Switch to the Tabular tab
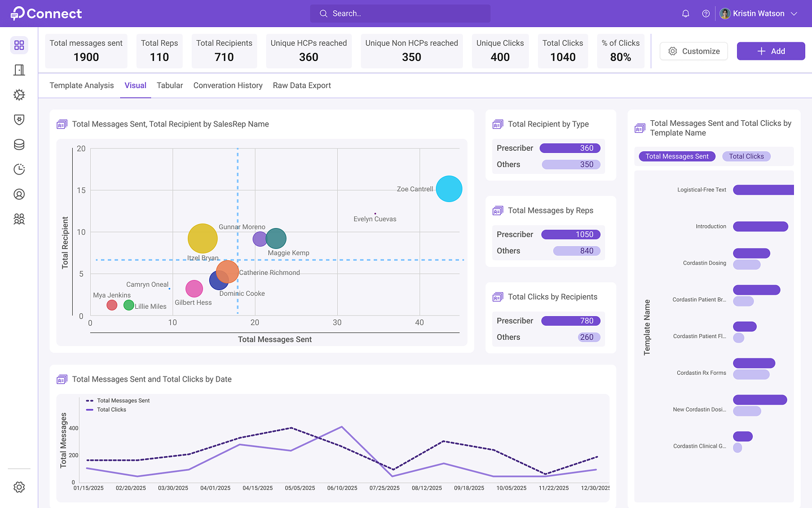 coord(170,85)
